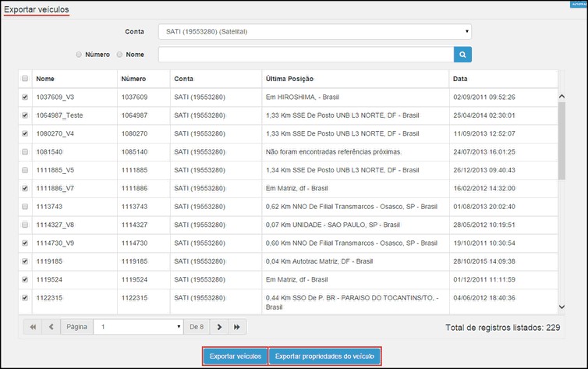Screen dimensions: 588x369
Task: Uncheck the 1064987_Teste row checkbox
Action: tap(25, 115)
